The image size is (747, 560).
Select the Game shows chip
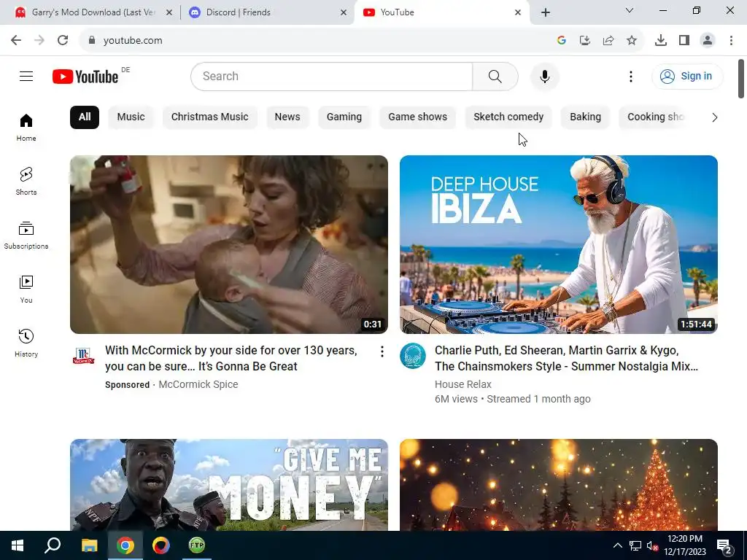click(x=418, y=117)
